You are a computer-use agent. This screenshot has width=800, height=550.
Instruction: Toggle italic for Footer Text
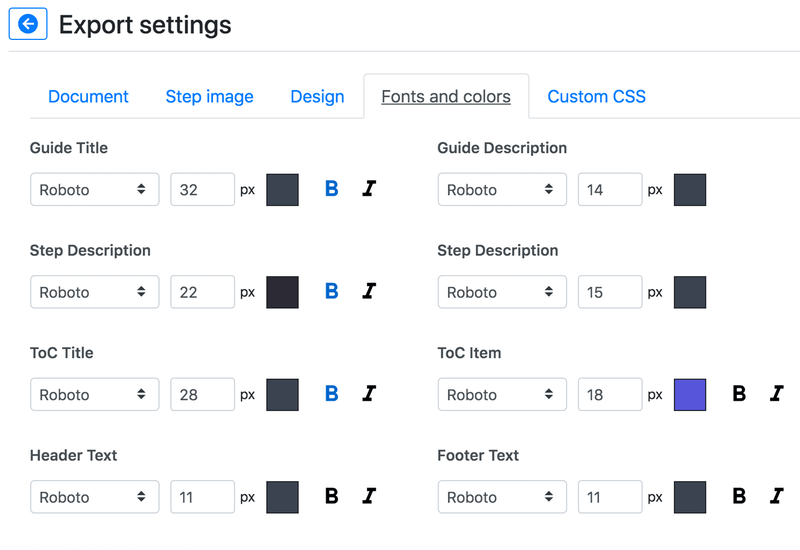click(x=776, y=496)
